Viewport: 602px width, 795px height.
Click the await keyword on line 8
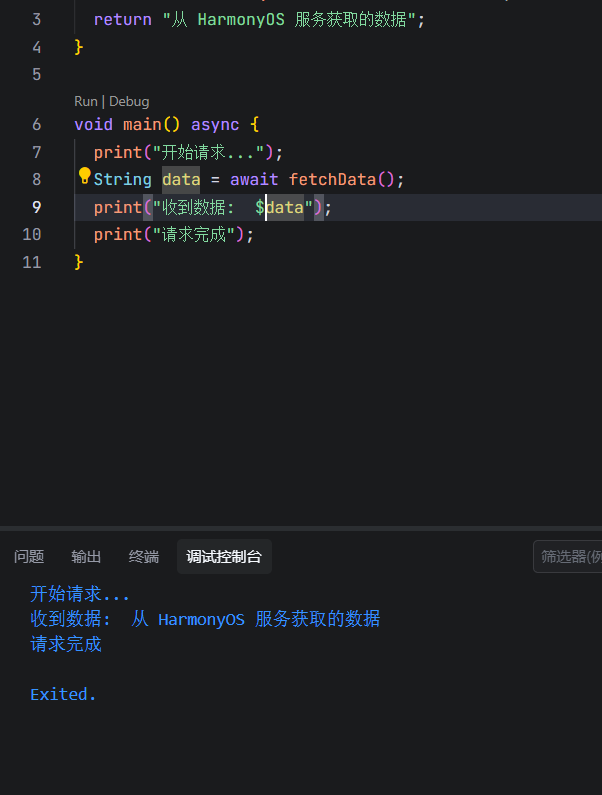pos(254,179)
